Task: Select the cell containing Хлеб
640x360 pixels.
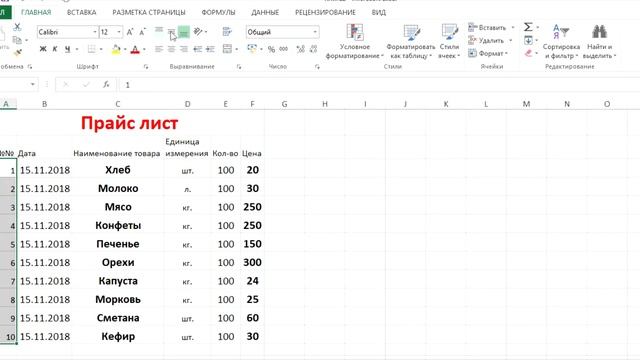Action: tap(118, 170)
